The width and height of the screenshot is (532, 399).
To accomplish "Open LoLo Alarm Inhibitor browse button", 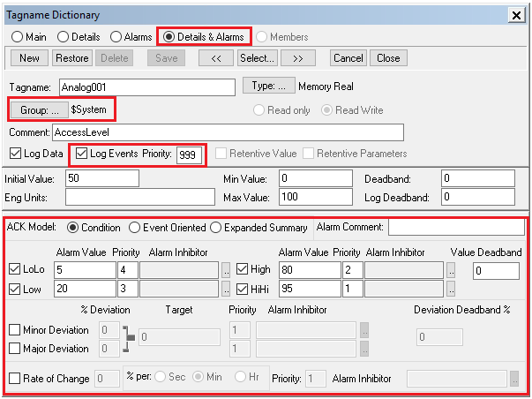I will 226,270.
